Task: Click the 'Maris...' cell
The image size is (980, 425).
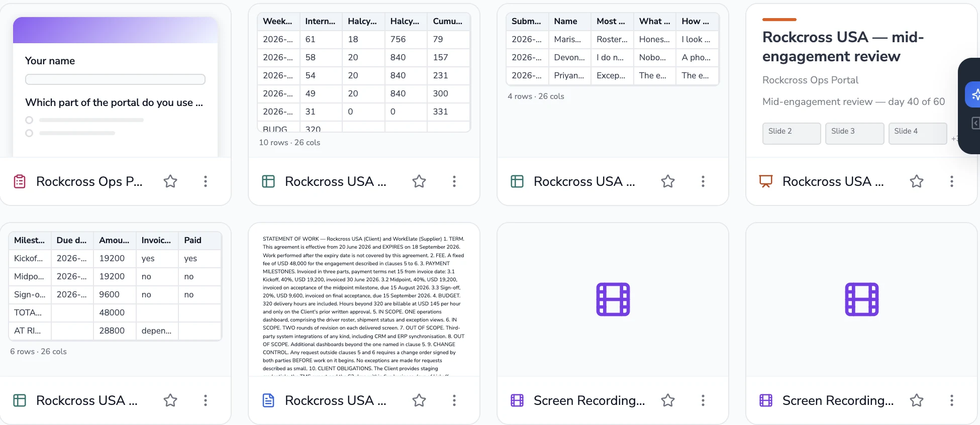Action: (569, 39)
